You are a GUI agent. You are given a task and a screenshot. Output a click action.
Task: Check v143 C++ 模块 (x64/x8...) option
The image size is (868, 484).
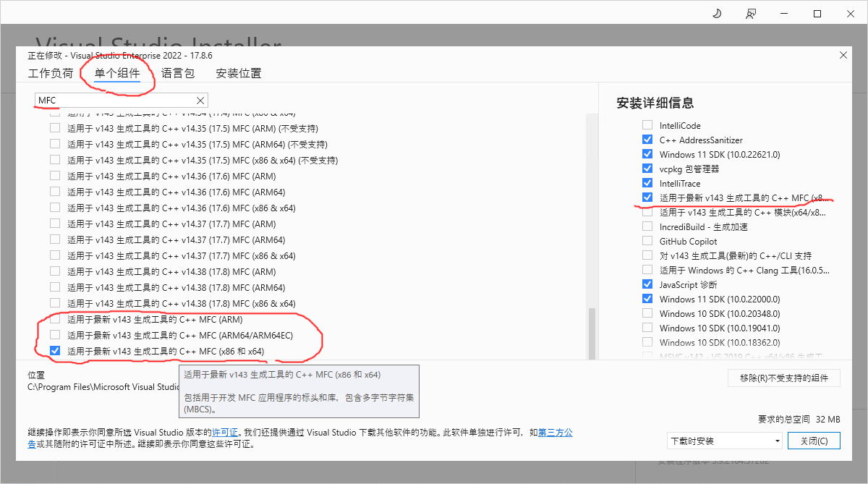[x=647, y=213]
